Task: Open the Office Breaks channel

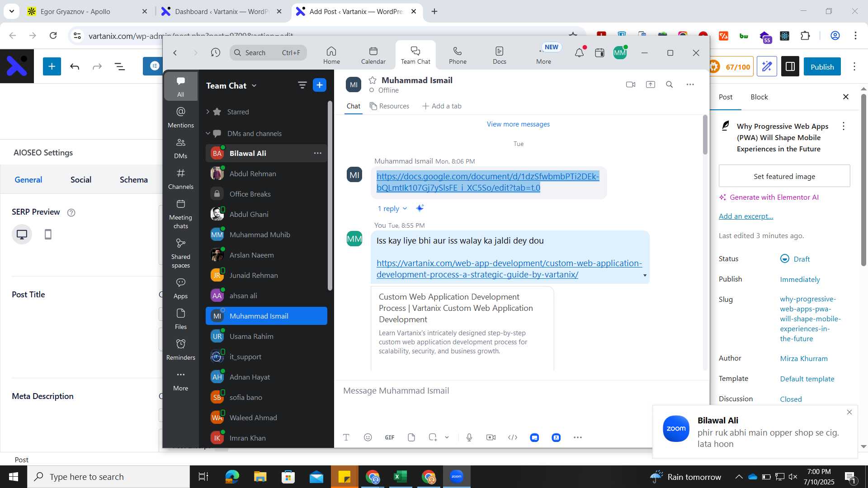Action: point(266,194)
